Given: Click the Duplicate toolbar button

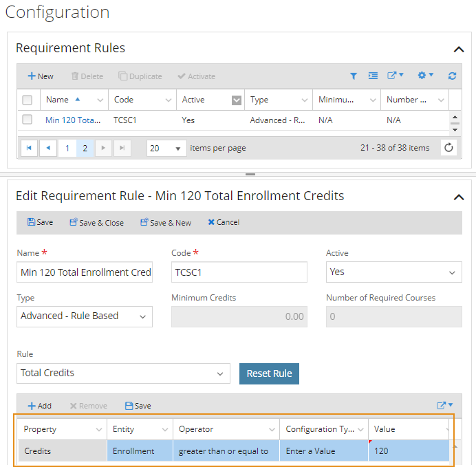Looking at the screenshot, I should tap(140, 76).
